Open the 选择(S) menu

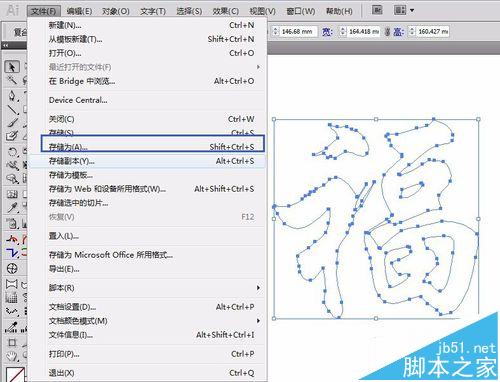pyautogui.click(x=189, y=11)
